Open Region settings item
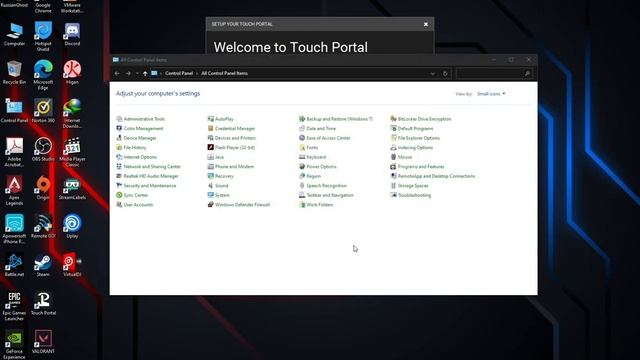 310,176
